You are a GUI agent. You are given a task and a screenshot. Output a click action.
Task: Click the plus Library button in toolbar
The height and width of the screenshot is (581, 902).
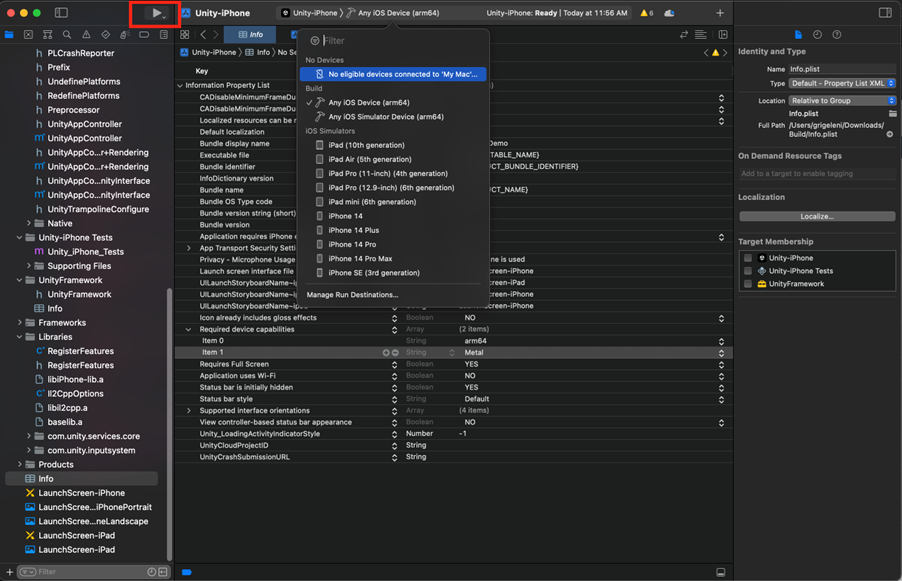[720, 13]
